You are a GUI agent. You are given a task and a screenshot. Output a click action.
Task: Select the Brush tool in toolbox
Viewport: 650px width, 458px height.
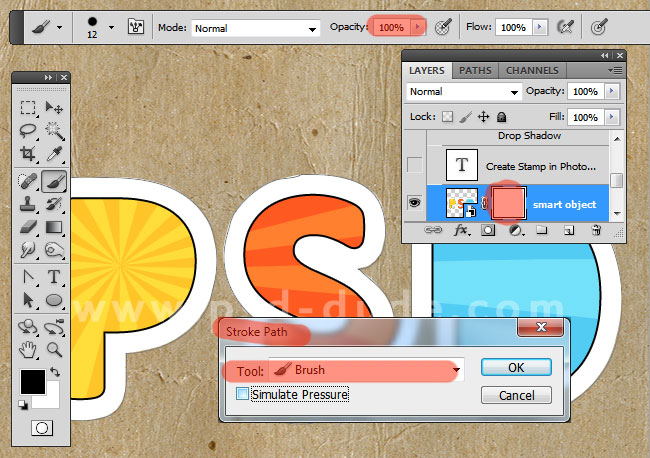coord(54,181)
